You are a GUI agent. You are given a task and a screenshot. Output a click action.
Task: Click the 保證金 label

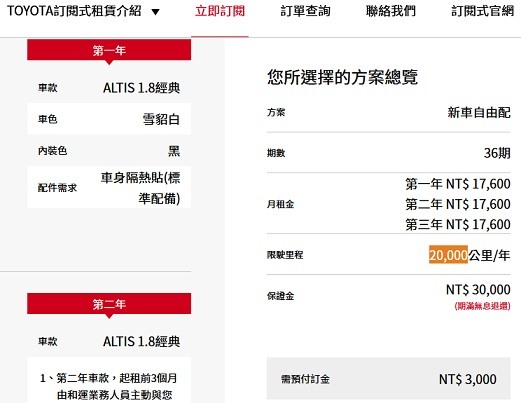point(280,296)
